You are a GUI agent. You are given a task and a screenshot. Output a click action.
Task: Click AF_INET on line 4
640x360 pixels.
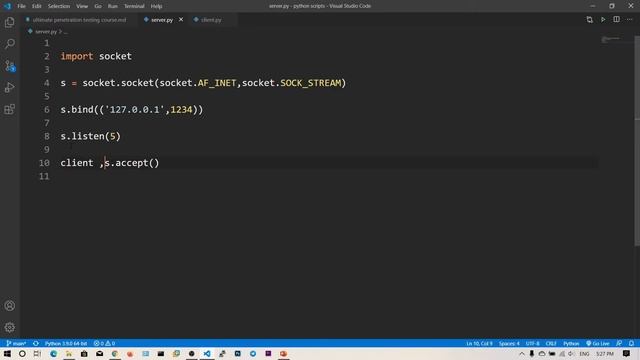(217, 83)
